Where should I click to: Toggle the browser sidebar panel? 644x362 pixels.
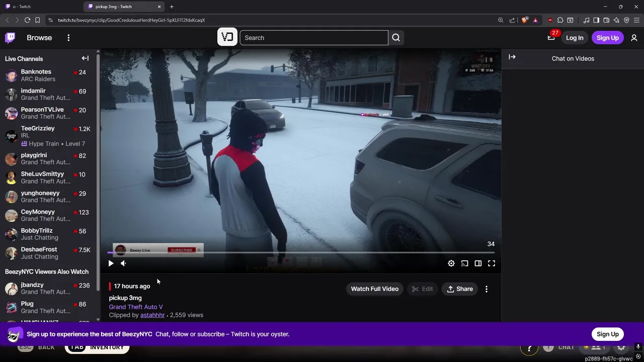(596, 20)
